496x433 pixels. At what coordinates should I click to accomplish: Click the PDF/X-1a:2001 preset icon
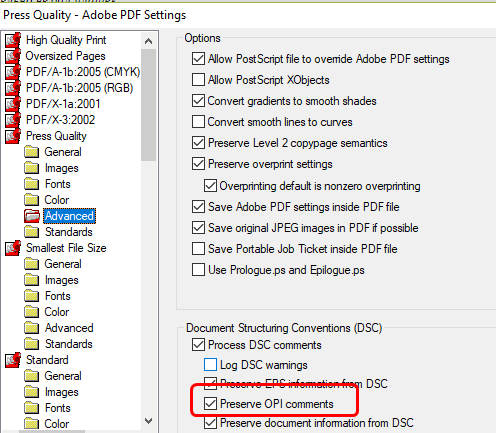coord(13,104)
